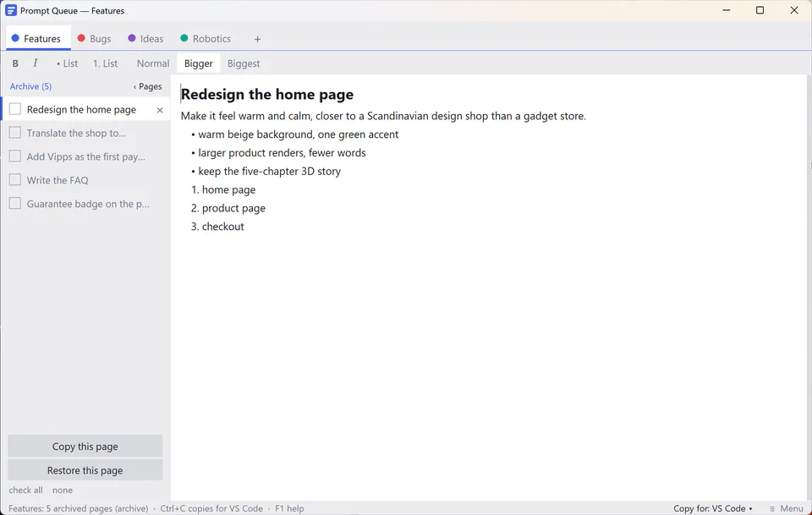The image size is (812, 515).
Task: Click the larger product renders bullet
Action: [x=278, y=153]
